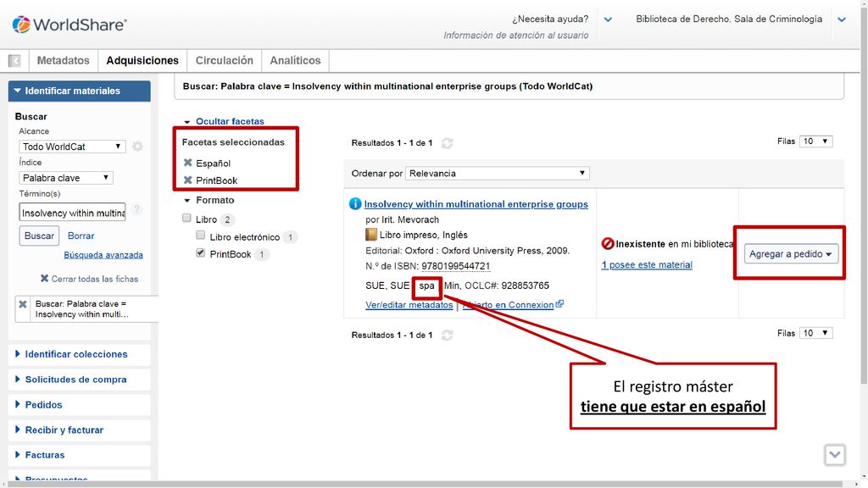Check the Libro electrónico checkbox
The height and width of the screenshot is (488, 868).
[x=200, y=236]
